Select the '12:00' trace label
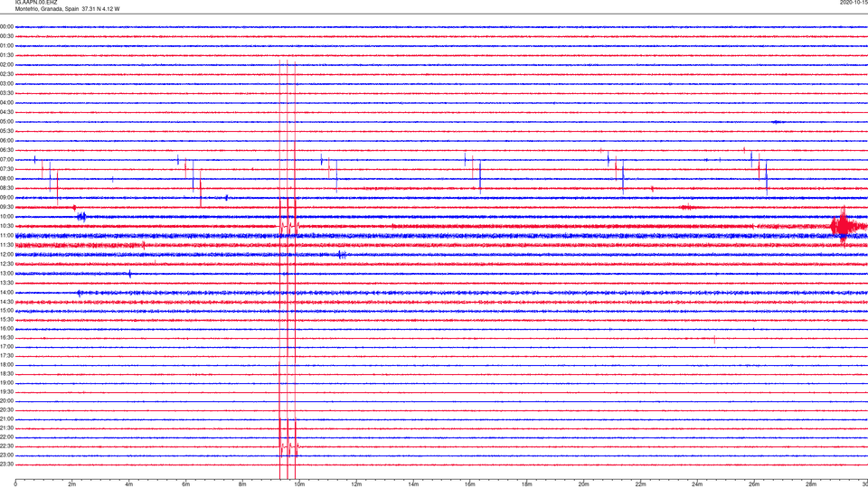The image size is (868, 488). tap(6, 255)
